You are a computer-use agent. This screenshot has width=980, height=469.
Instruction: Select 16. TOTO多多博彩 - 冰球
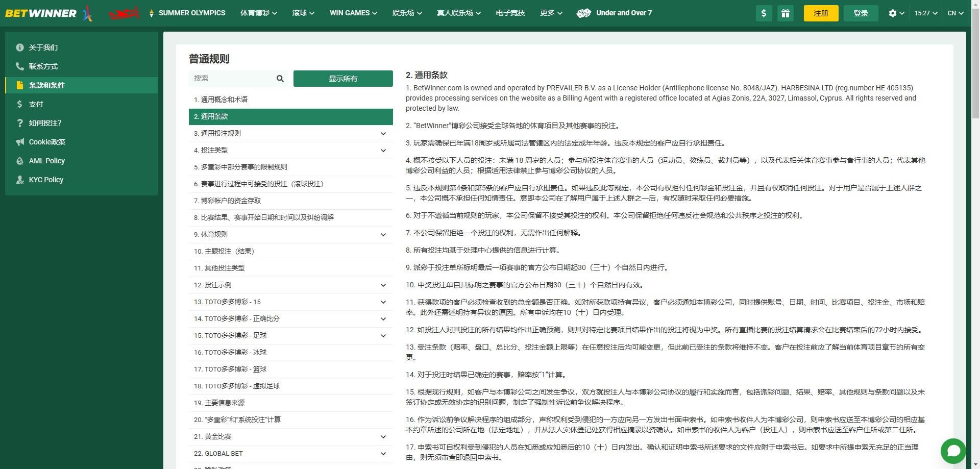(x=291, y=352)
